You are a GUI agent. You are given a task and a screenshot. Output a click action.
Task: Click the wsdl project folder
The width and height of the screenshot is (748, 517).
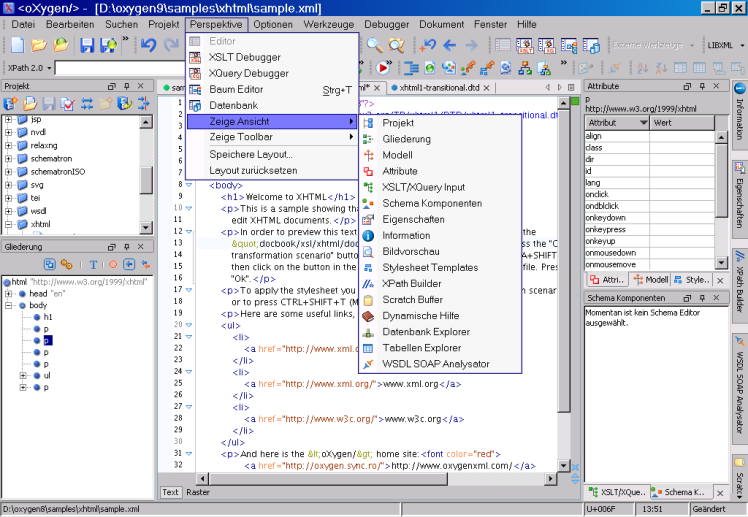click(39, 211)
